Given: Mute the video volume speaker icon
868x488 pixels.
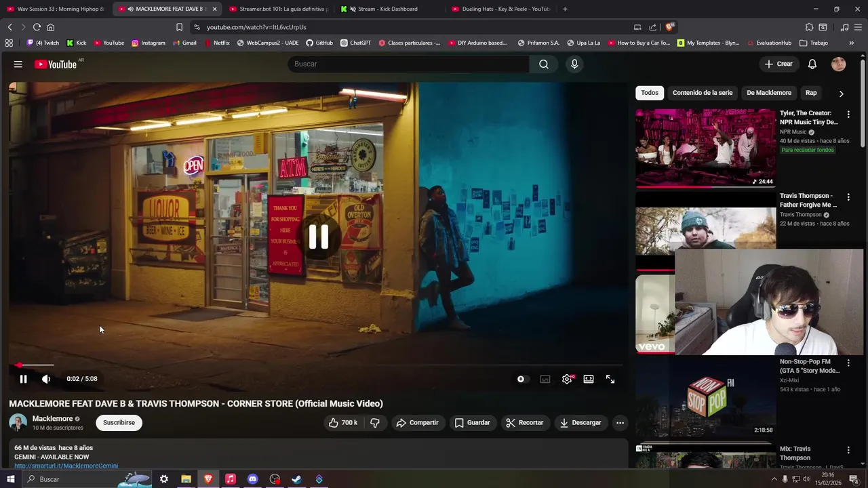Looking at the screenshot, I should tap(46, 379).
